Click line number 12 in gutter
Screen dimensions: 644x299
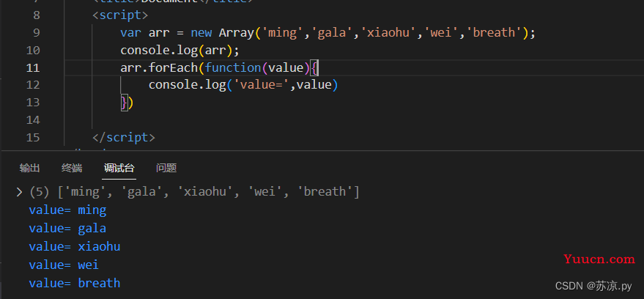[x=33, y=85]
